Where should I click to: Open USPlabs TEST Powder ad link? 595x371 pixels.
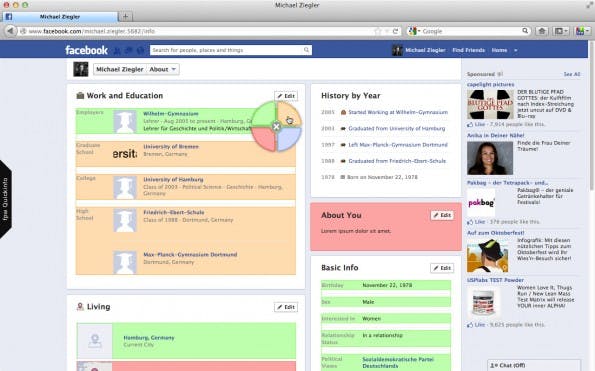click(495, 280)
